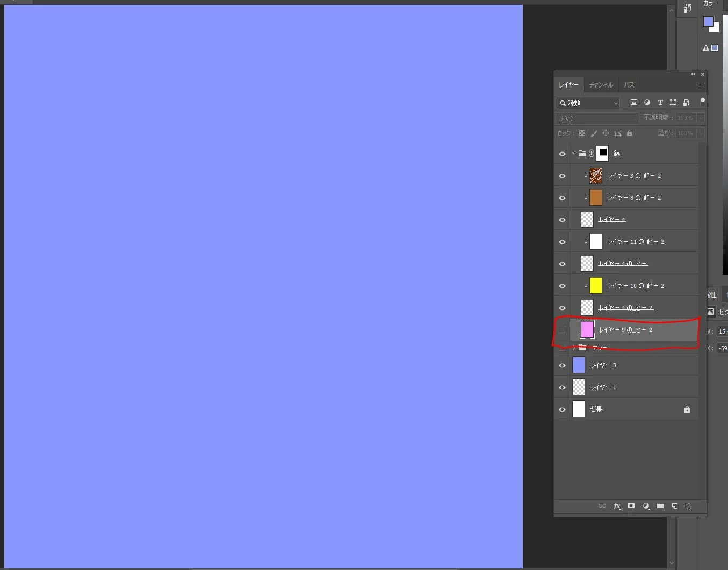The image size is (728, 570).
Task: Hide レイヤー 8 のコピー 2 layer
Action: click(562, 198)
